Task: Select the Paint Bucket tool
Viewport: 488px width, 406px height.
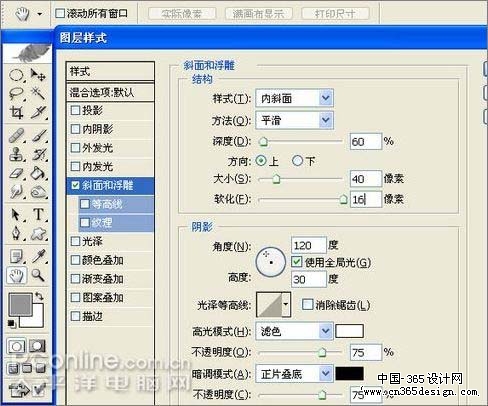Action: 38,173
